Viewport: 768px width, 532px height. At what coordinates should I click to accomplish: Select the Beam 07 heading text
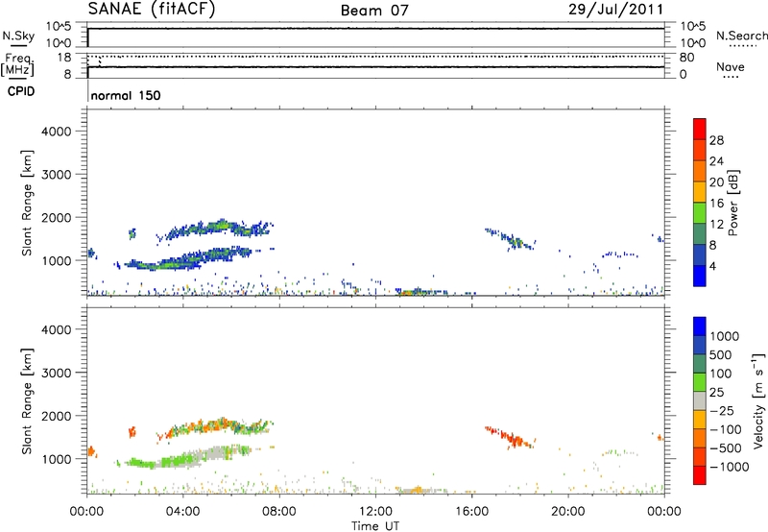(374, 11)
